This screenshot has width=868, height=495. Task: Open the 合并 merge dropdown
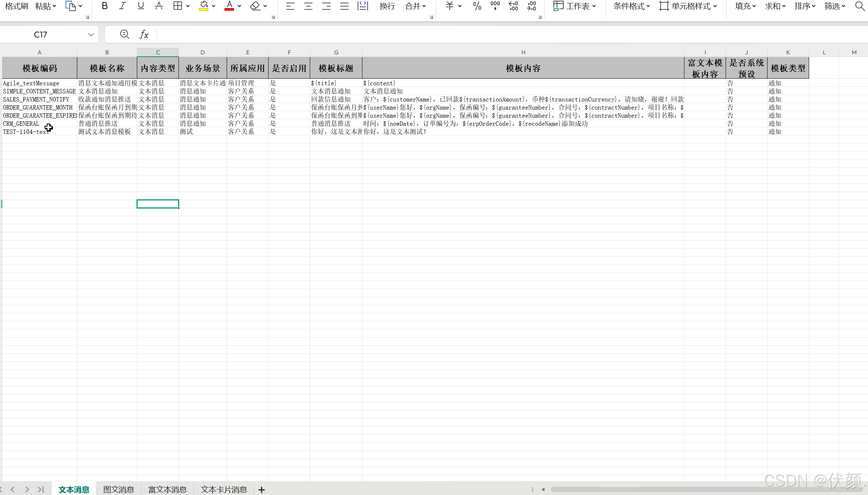click(415, 6)
